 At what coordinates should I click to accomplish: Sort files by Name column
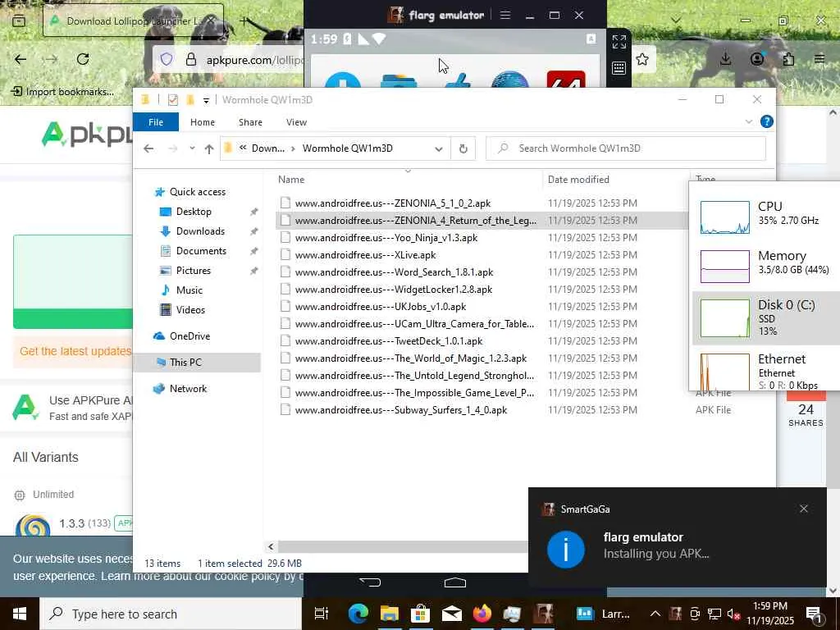pos(291,180)
